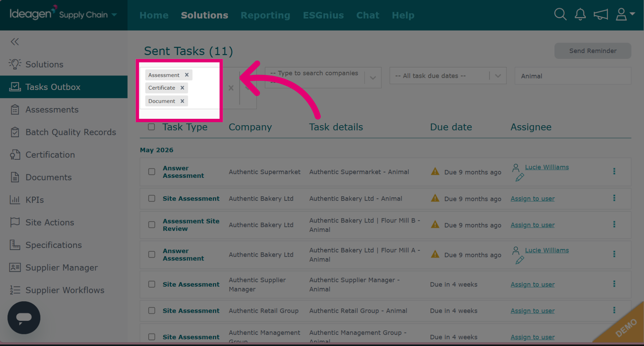
Task: Toggle the select-all checkbox in the table header
Action: (x=152, y=127)
